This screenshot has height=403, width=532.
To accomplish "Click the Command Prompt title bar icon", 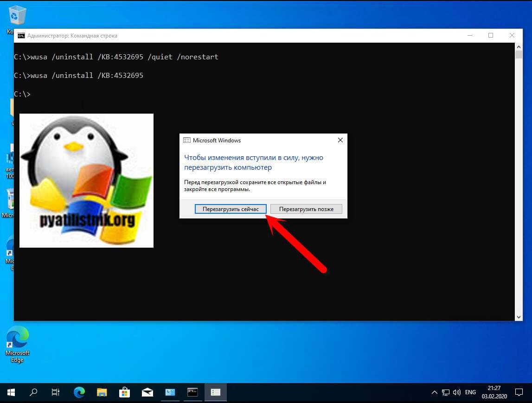I will coord(21,36).
